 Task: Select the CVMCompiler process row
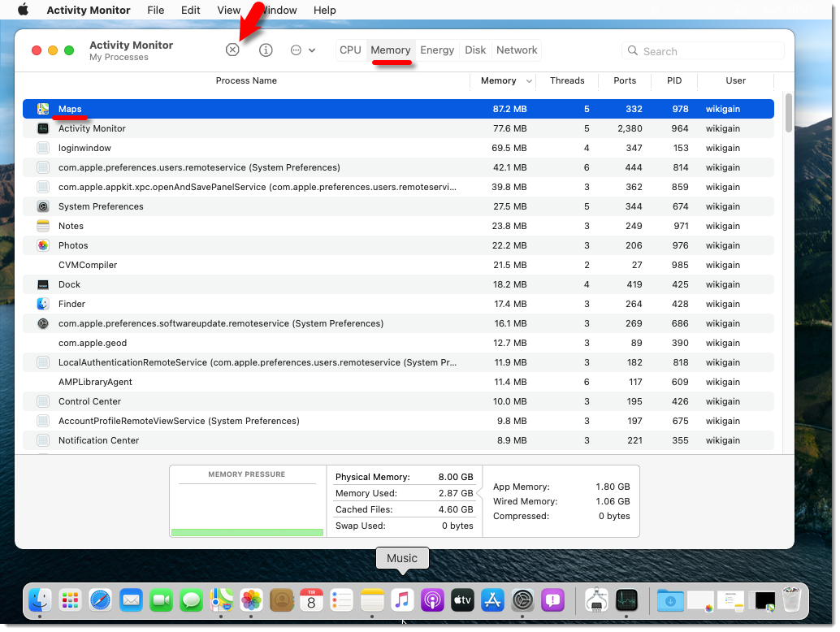click(398, 265)
